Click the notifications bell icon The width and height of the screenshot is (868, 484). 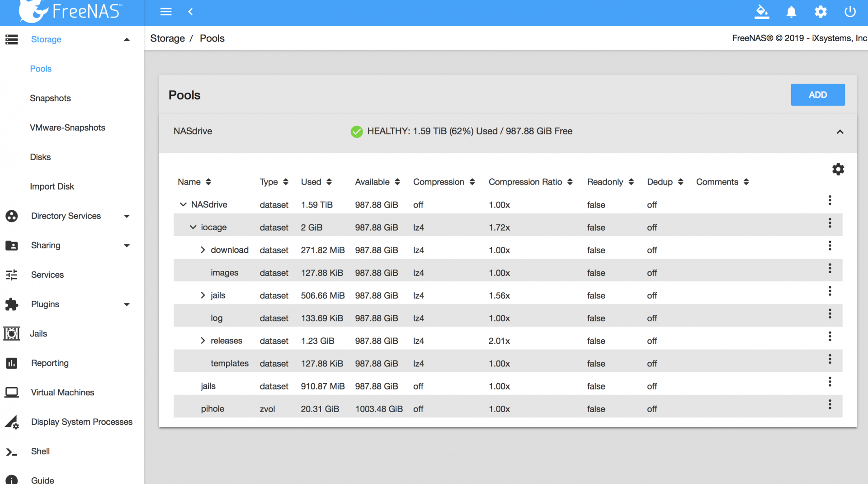click(791, 12)
